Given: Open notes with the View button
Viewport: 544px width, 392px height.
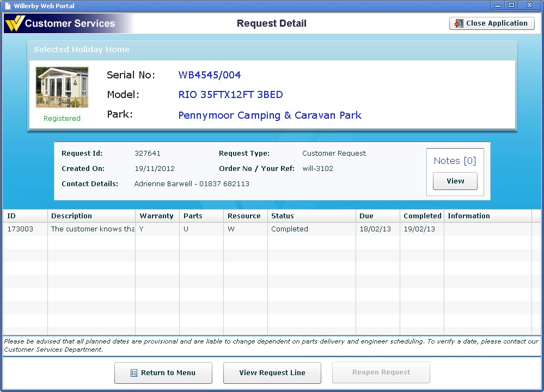Looking at the screenshot, I should click(x=455, y=181).
